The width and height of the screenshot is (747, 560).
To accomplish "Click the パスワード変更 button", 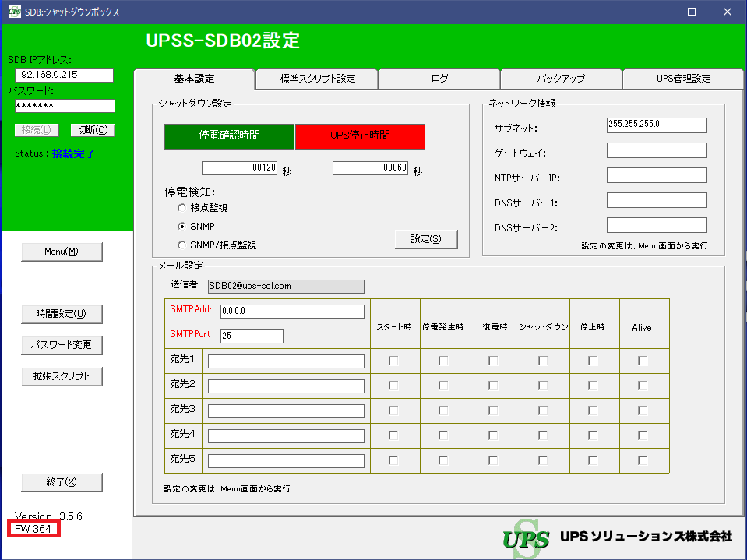I will 62,345.
